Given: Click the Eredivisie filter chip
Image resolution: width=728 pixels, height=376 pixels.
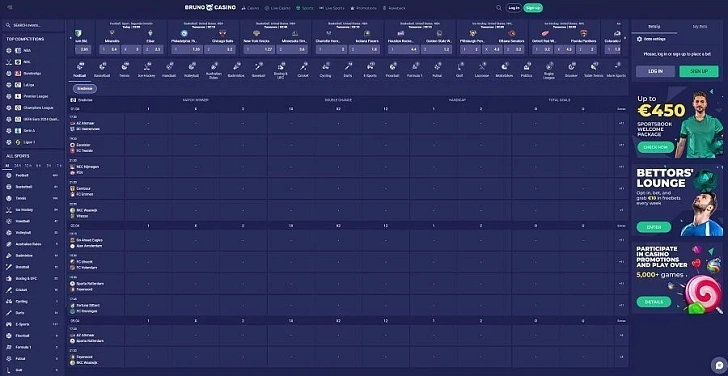Looking at the screenshot, I should [x=85, y=88].
